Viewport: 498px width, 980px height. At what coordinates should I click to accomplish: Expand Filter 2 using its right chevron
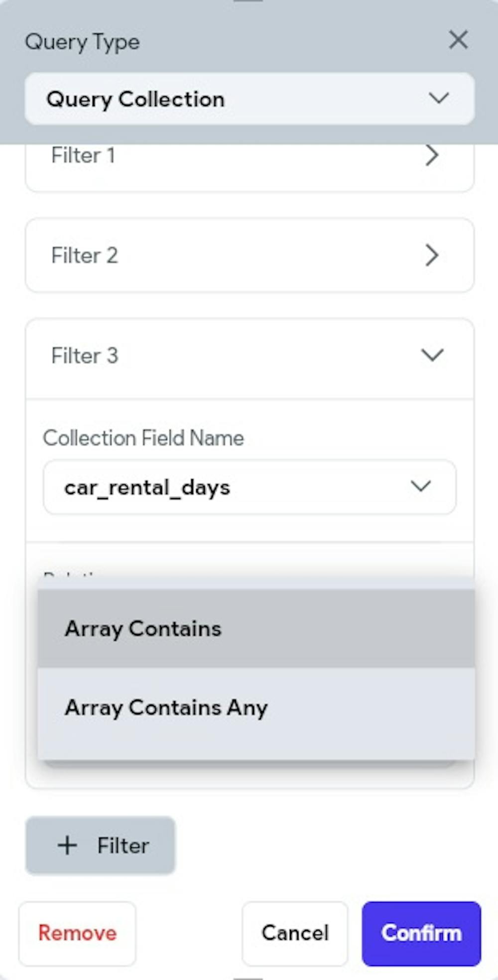432,256
